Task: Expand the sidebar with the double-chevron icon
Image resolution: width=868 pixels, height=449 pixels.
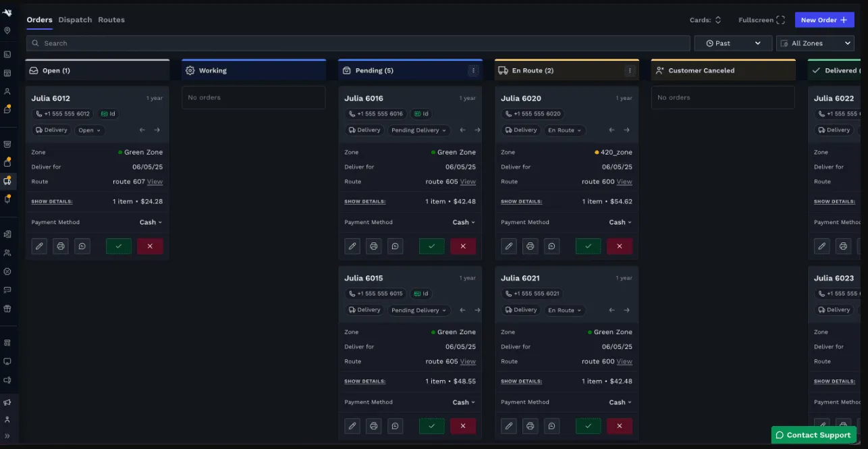Action: [7, 436]
